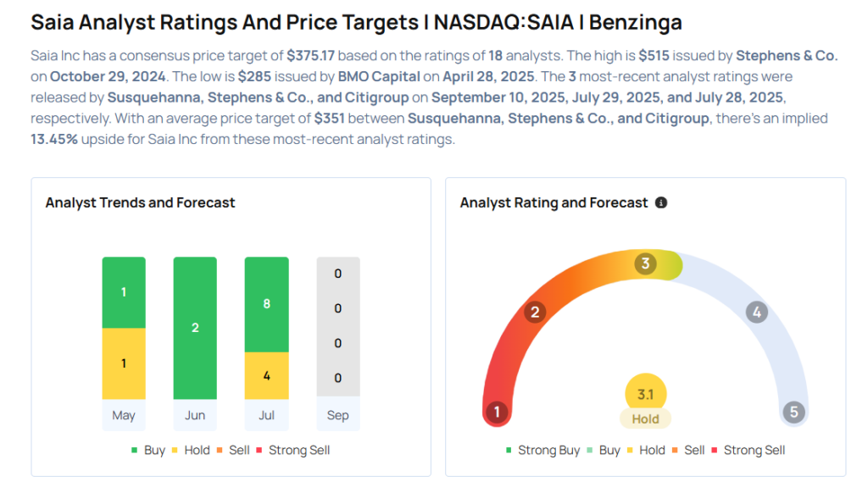868x493 pixels.
Task: Click the yellow 3.1 Hold rating badge
Action: (645, 394)
